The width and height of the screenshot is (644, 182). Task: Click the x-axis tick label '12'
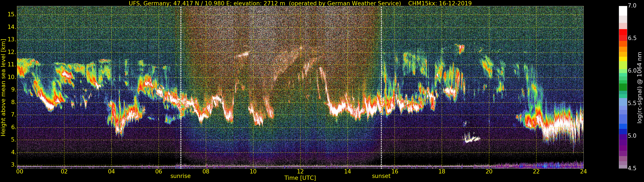[x=300, y=172]
